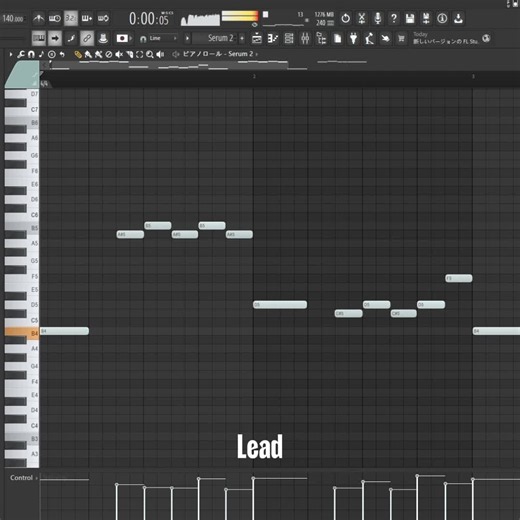520x520 pixels.
Task: Click the output peak meter
Action: pyautogui.click(x=240, y=16)
